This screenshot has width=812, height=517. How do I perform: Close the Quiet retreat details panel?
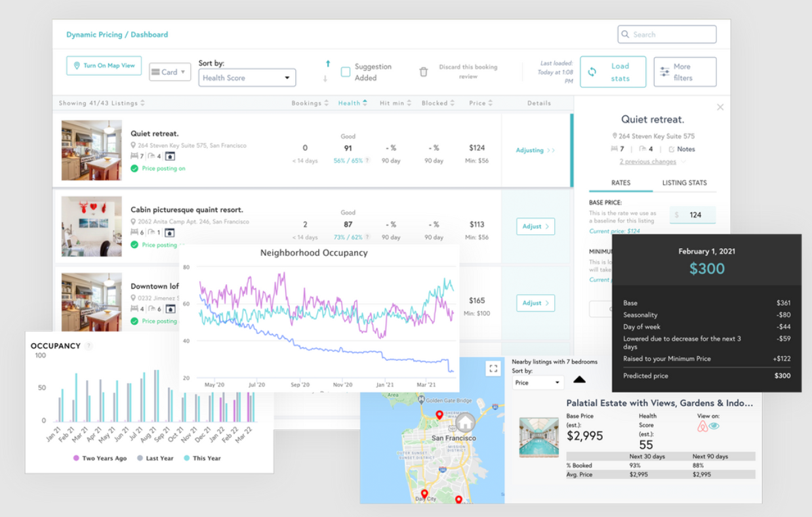pyautogui.click(x=720, y=107)
